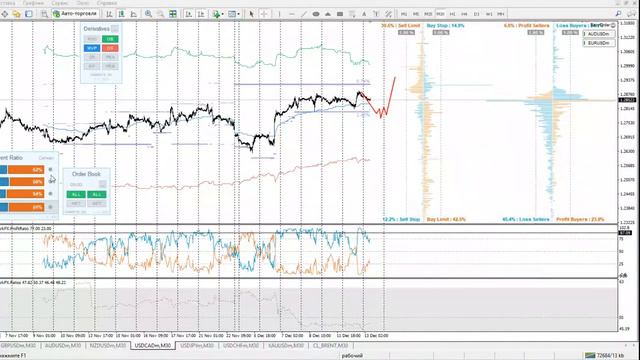The height and width of the screenshot is (360, 640).
Task: Click the Buy Stop percentage label
Action: pyautogui.click(x=445, y=26)
